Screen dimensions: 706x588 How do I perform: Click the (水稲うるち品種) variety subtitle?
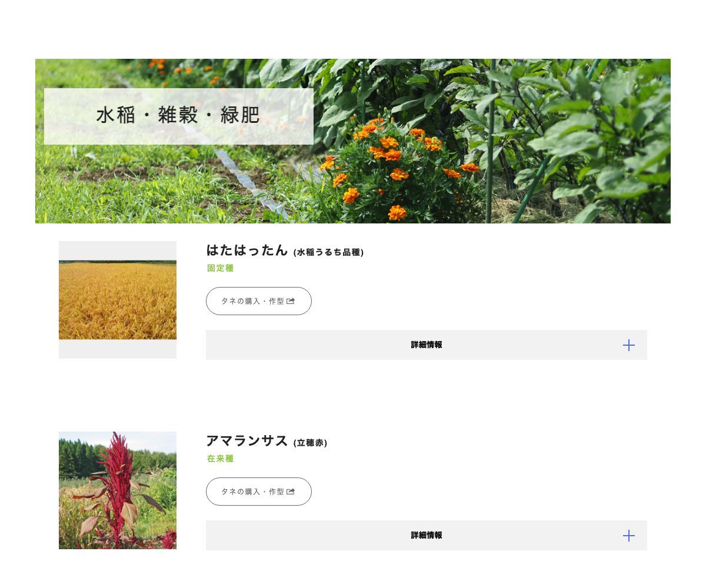click(x=328, y=252)
